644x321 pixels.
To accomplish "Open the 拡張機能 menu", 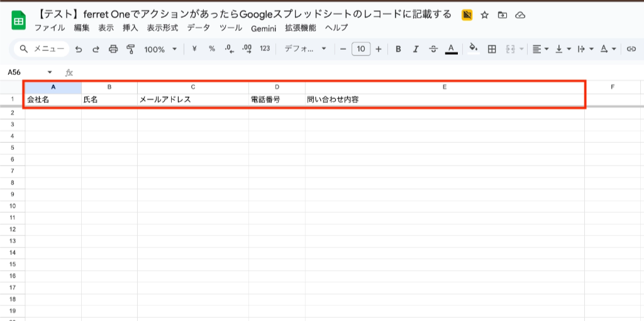I will point(300,28).
